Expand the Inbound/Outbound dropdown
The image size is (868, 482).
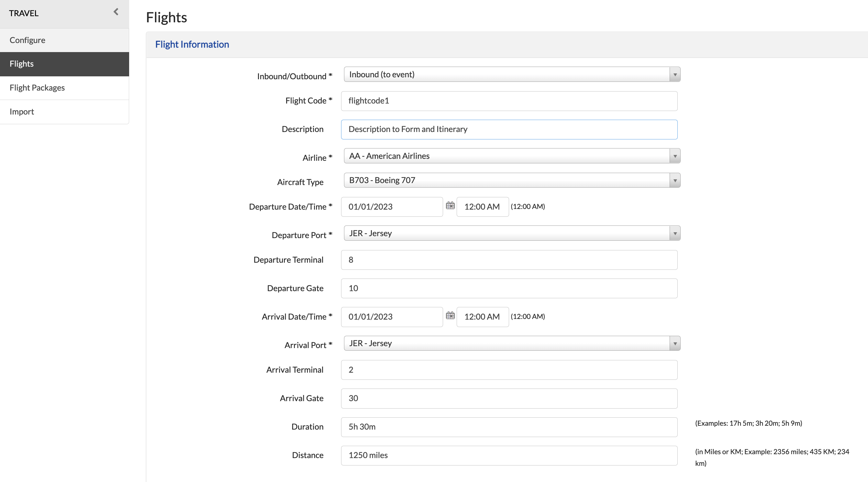pyautogui.click(x=512, y=74)
